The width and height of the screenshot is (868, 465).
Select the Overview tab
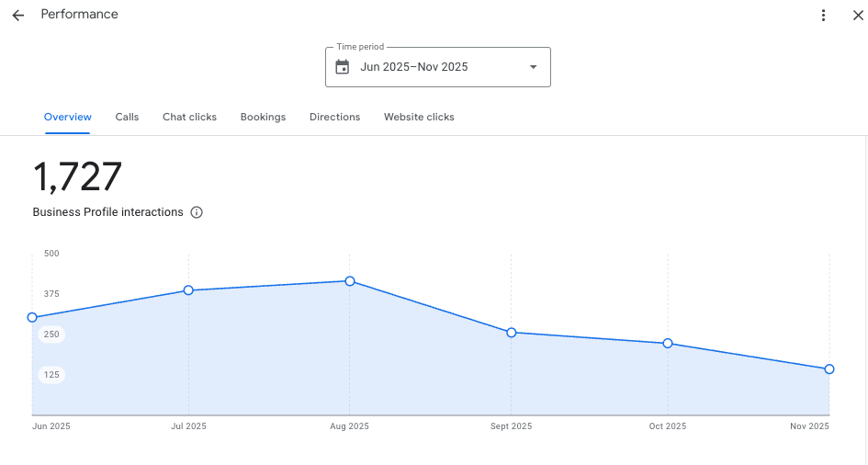68,117
